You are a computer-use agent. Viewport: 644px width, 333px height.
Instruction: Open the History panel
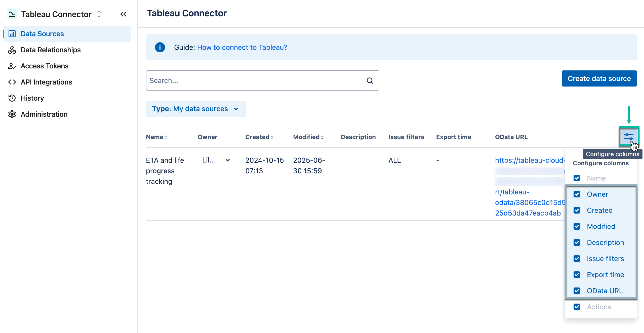click(32, 98)
